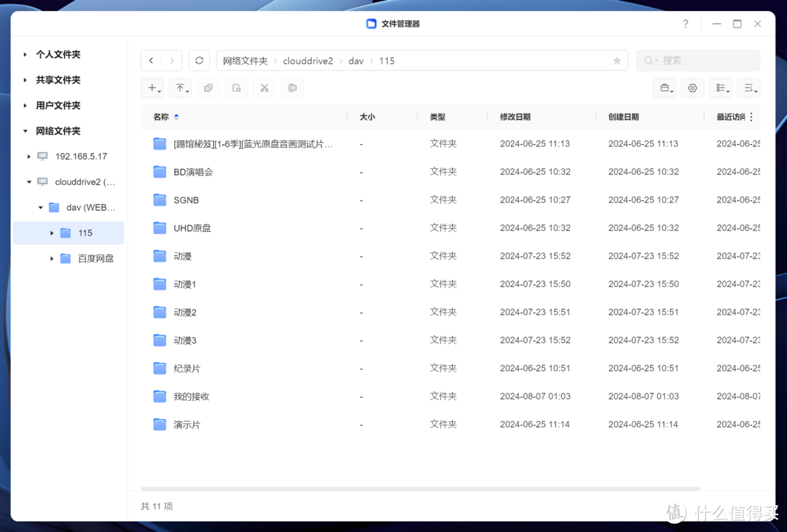Expand the 192.168.5.17 server entry
787x532 pixels.
28,156
